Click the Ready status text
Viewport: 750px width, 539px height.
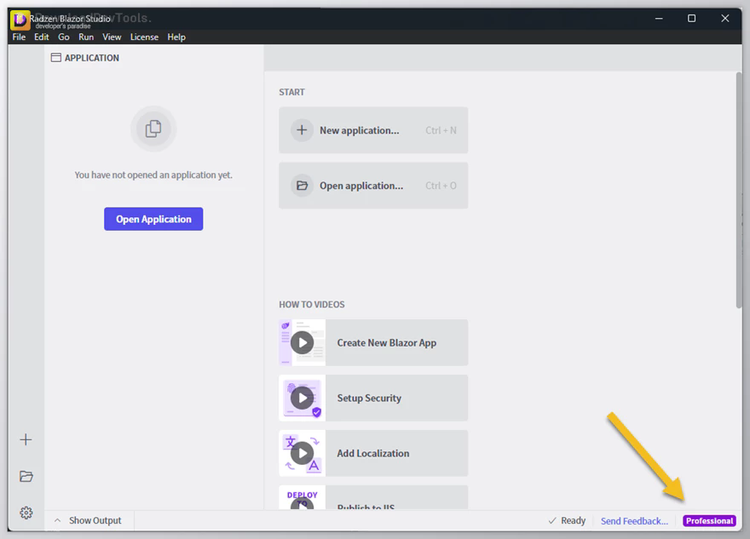573,520
